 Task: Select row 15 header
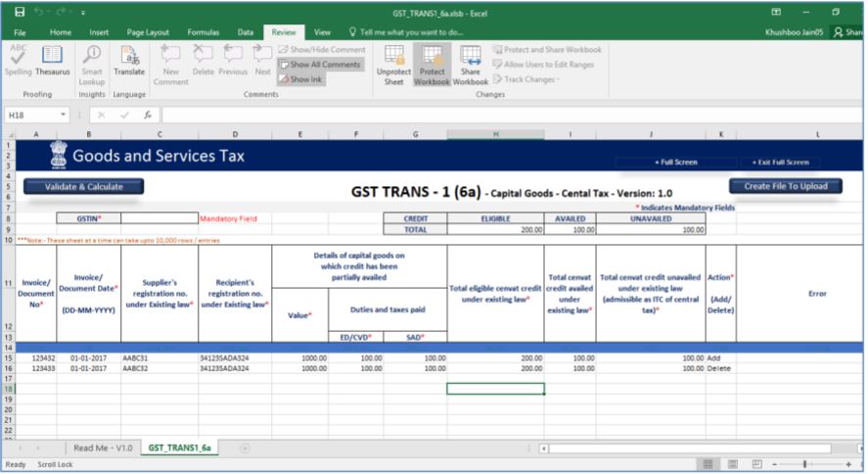(x=8, y=358)
